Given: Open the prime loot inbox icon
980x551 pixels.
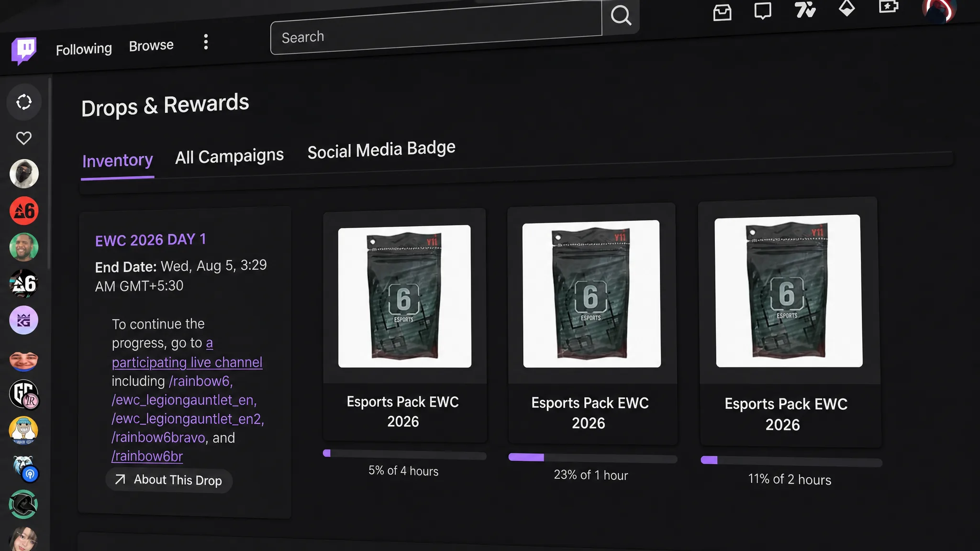Looking at the screenshot, I should coord(722,12).
